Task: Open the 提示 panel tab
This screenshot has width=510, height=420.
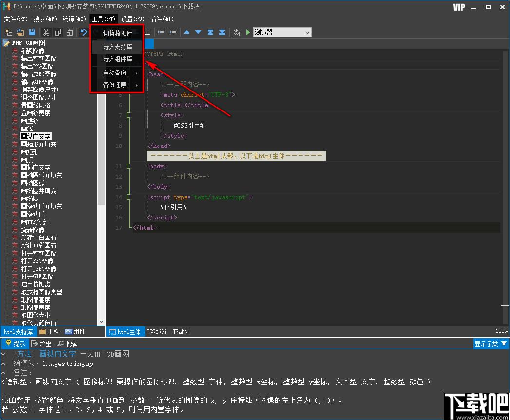Action: 15,344
